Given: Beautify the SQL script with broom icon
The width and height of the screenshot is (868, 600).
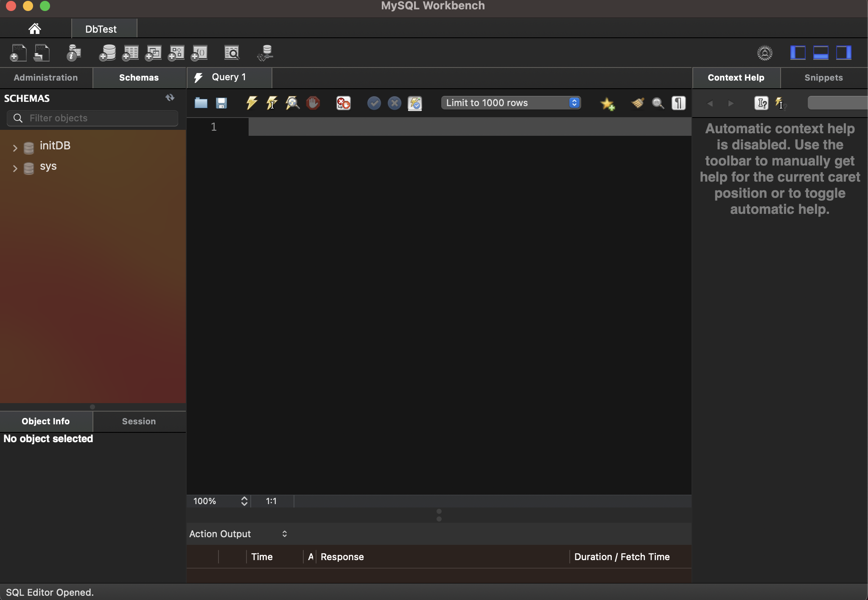Looking at the screenshot, I should point(638,103).
